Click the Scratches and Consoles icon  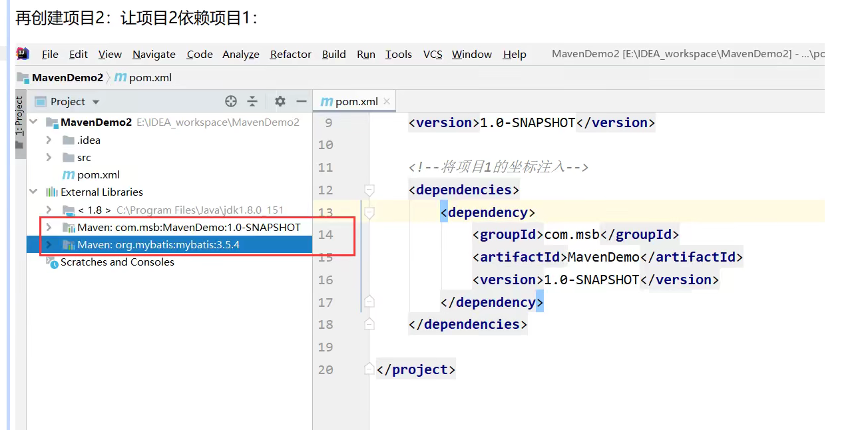(52, 262)
